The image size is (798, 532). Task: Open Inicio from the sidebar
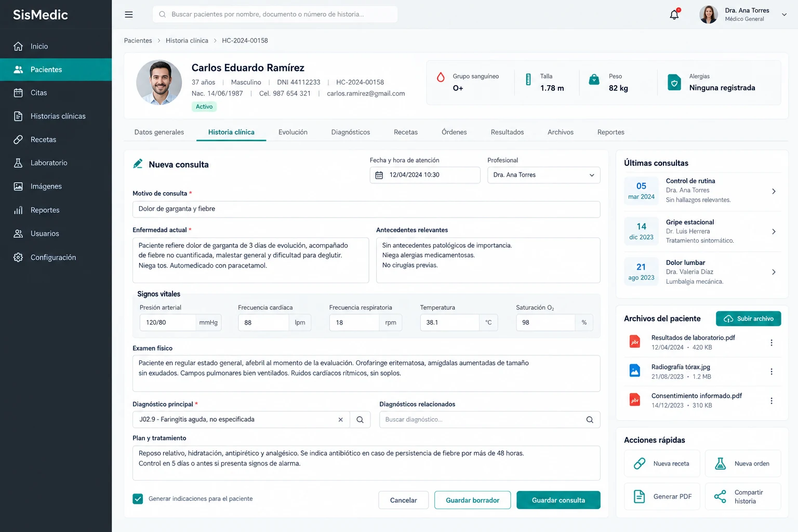[56, 46]
